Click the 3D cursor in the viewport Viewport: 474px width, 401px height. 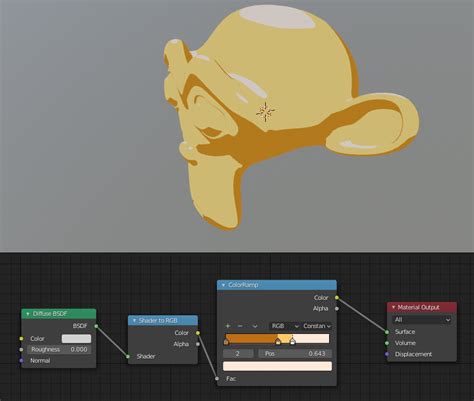[x=265, y=112]
